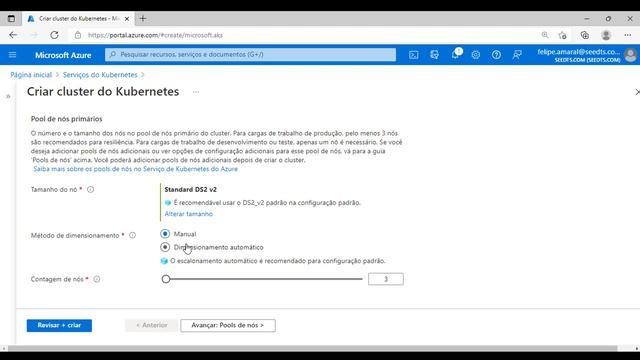Go to Serviços do Kubernetes breadcrumb
The width and height of the screenshot is (640, 360).
coord(100,75)
